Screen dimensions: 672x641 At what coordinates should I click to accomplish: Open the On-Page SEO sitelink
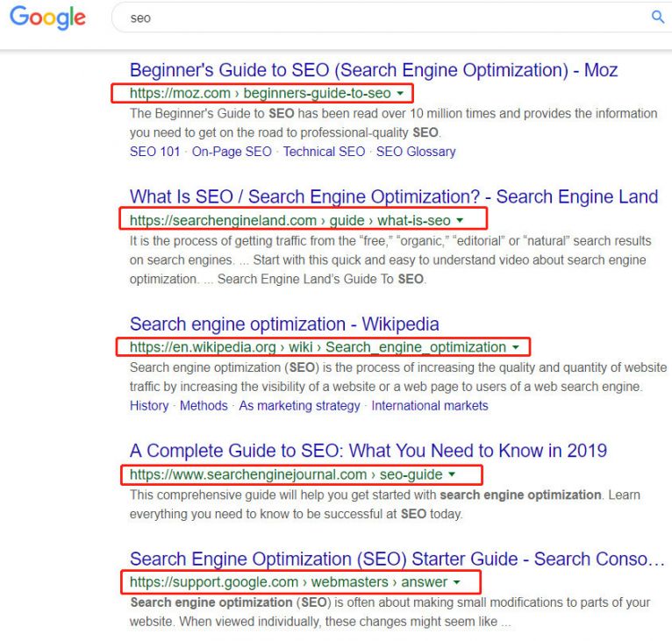coord(232,152)
